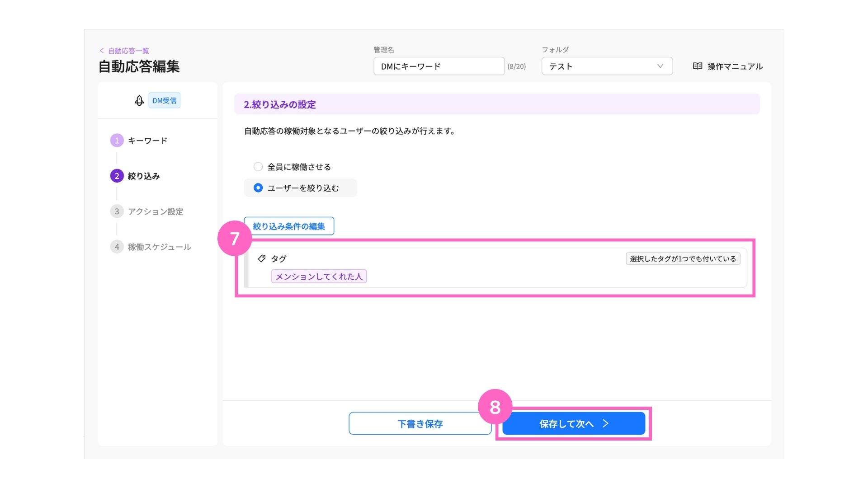Click the DM受信 badge
The image size is (868, 488).
164,100
